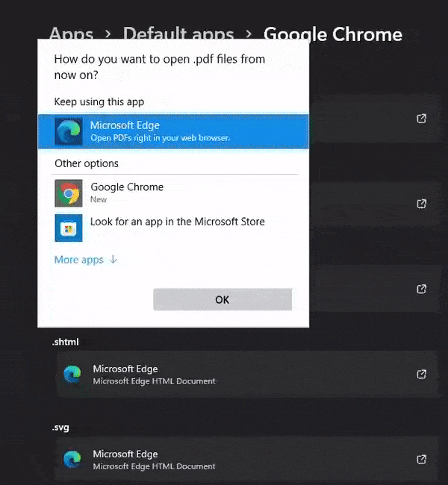
Task: Click the external link icon beside OK button
Action: pyautogui.click(x=421, y=290)
